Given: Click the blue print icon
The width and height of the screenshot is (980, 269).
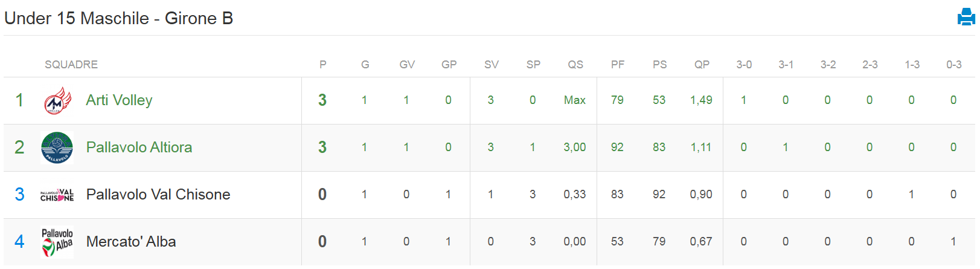Looking at the screenshot, I should pyautogui.click(x=966, y=18).
